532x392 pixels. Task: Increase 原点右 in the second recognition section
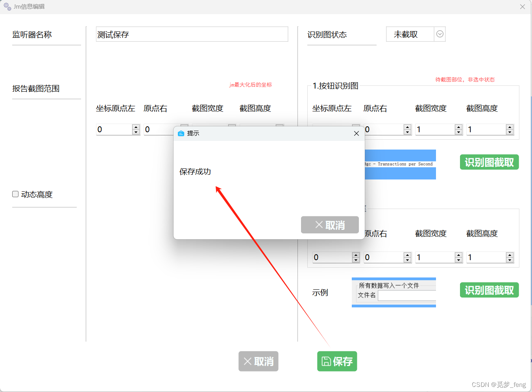point(408,255)
